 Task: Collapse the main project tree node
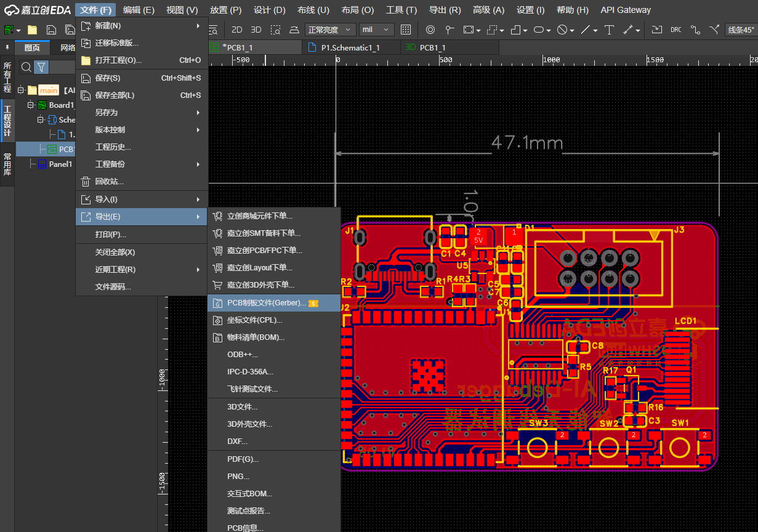(22, 90)
